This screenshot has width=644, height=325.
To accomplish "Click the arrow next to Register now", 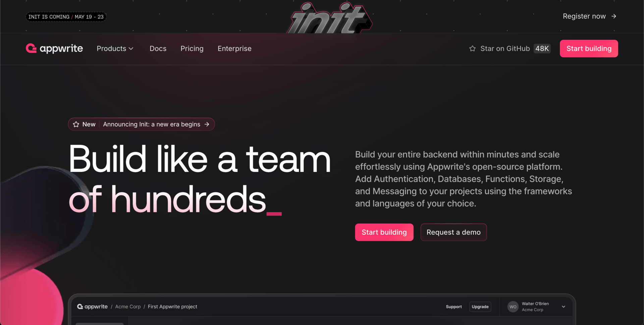I will click(x=613, y=16).
